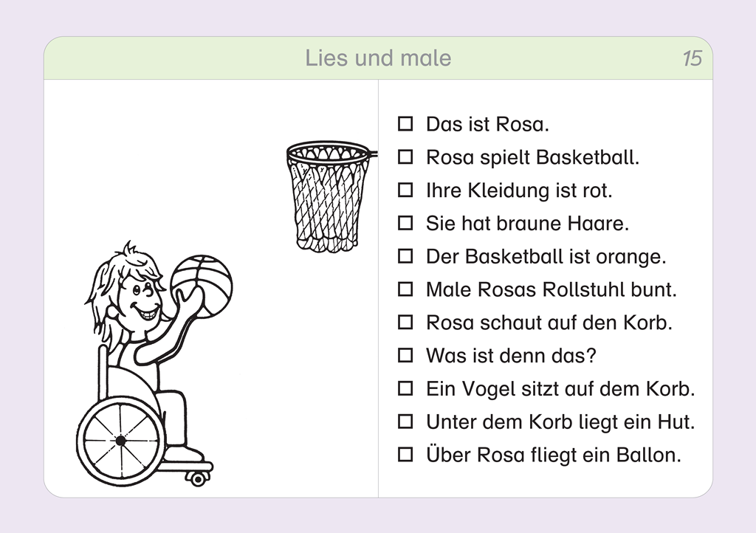The height and width of the screenshot is (533, 756).
Task: Click the sentence text "Was ist denn das?"
Action: point(511,356)
